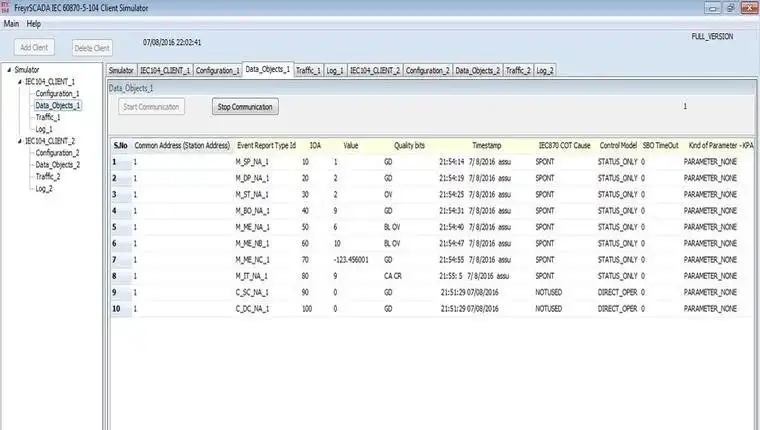Screen dimensions: 760x430
Task: Switch to the Data_Objects_1 tab
Action: coord(268,69)
